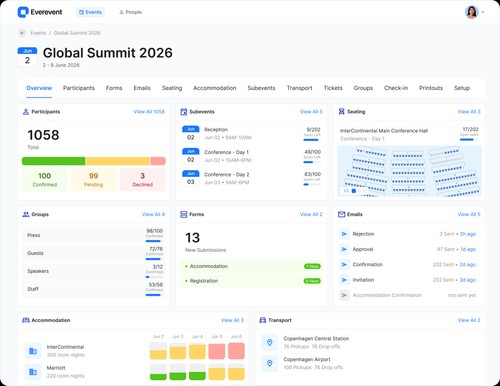
Task: Switch to the Participants tab
Action: click(x=79, y=88)
